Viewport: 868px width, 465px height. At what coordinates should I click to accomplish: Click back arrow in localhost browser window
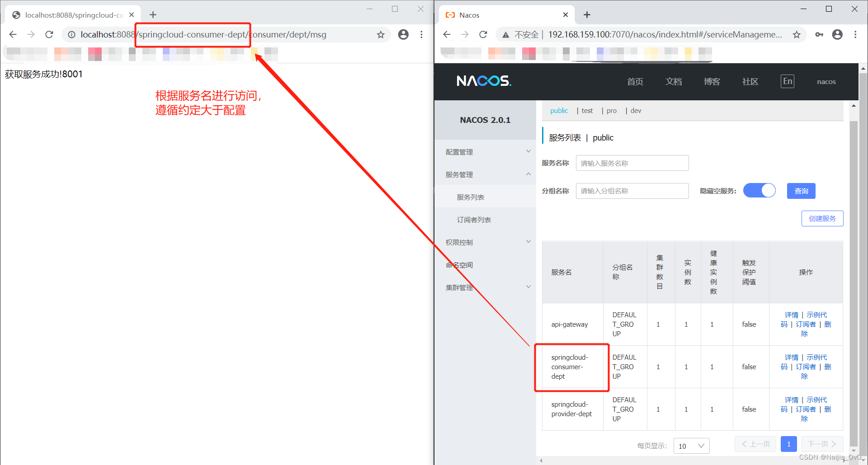(x=13, y=34)
